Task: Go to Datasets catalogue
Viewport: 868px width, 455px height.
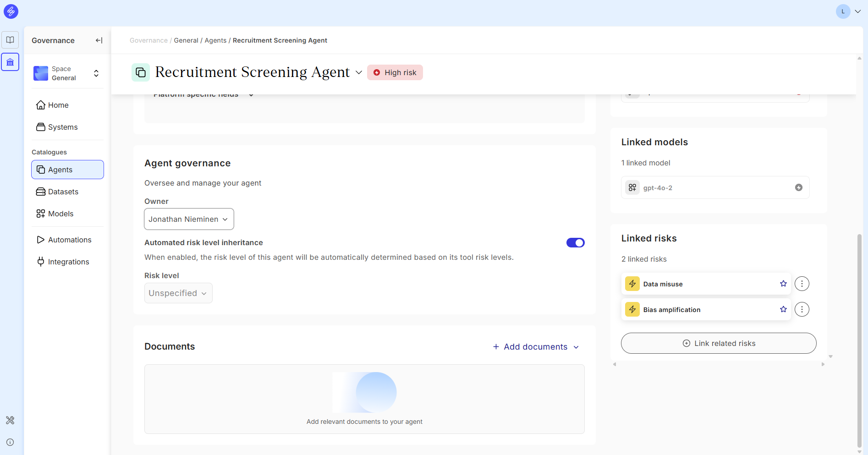Action: [x=63, y=192]
